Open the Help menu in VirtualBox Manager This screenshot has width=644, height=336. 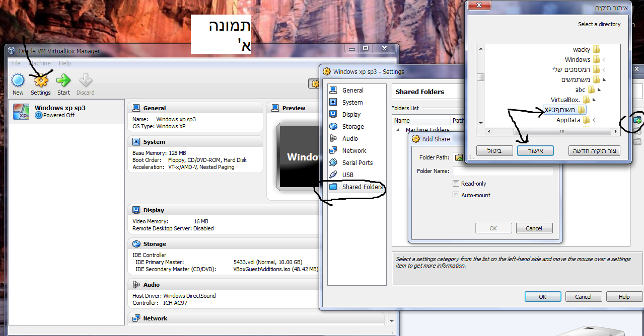tap(64, 63)
